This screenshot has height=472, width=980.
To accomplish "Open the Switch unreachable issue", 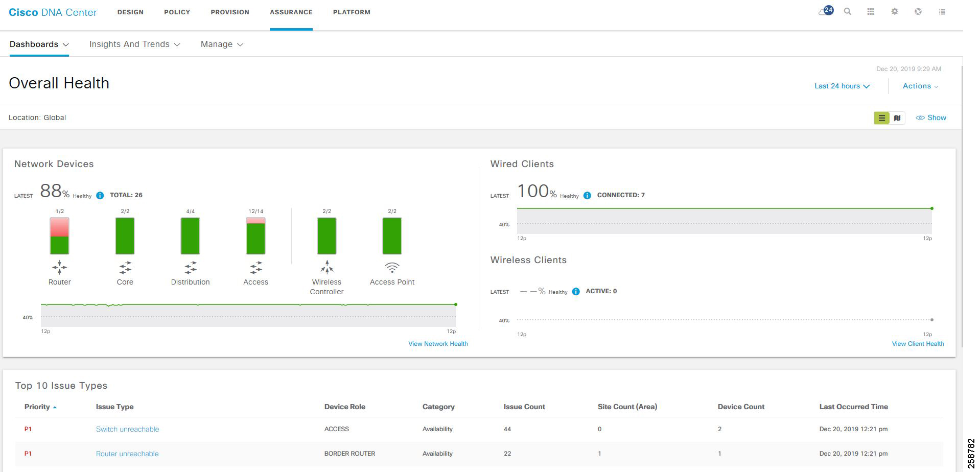I will pos(127,429).
